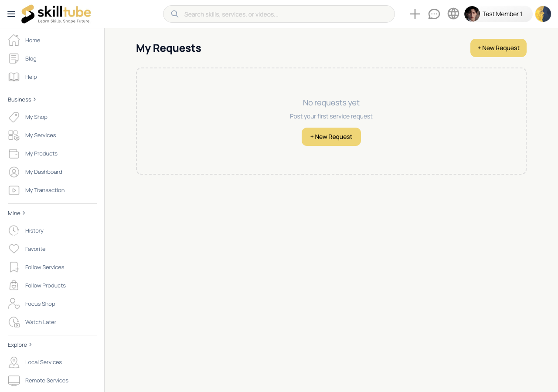Open the language globe icon
558x392 pixels.
click(x=453, y=14)
